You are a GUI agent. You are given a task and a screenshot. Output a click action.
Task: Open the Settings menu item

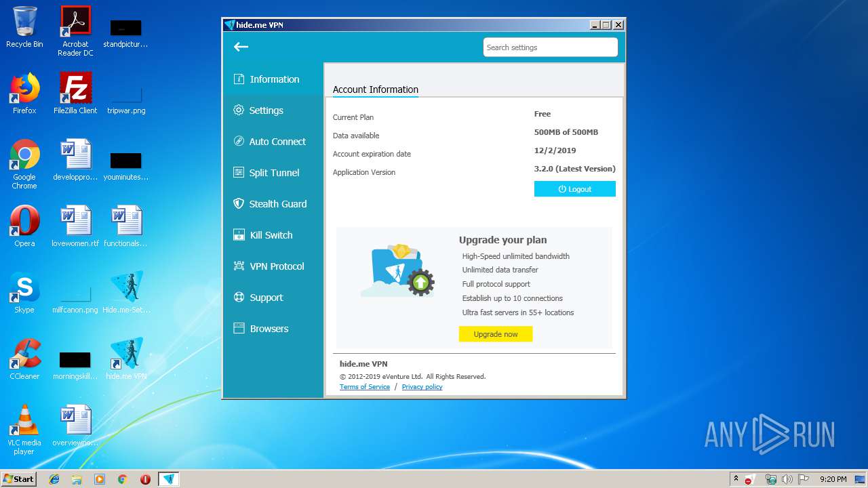click(273, 110)
